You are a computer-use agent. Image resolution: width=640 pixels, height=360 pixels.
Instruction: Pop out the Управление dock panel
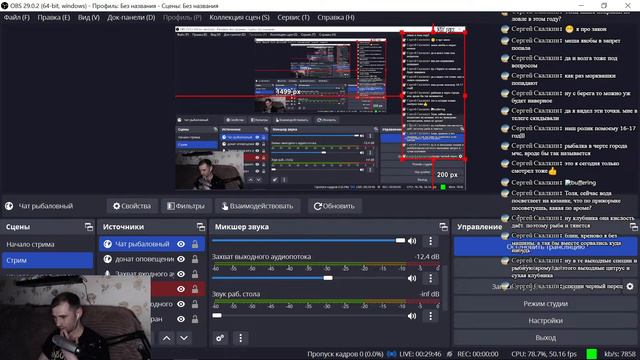point(633,227)
